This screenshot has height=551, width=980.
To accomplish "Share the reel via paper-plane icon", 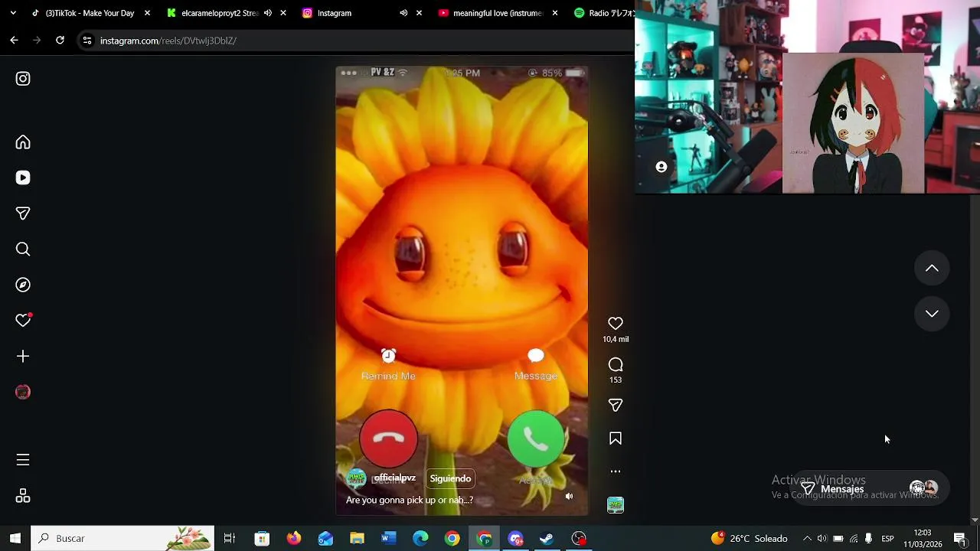I will coord(616,406).
